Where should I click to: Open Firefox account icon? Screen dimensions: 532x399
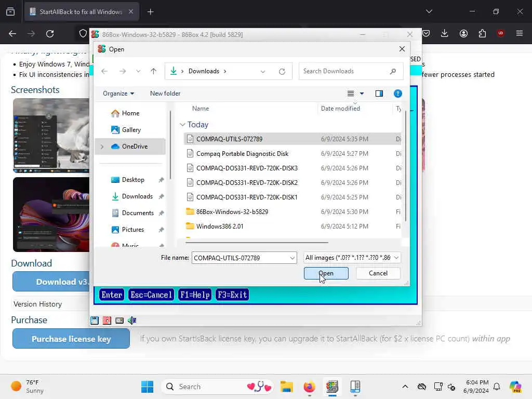(463, 33)
